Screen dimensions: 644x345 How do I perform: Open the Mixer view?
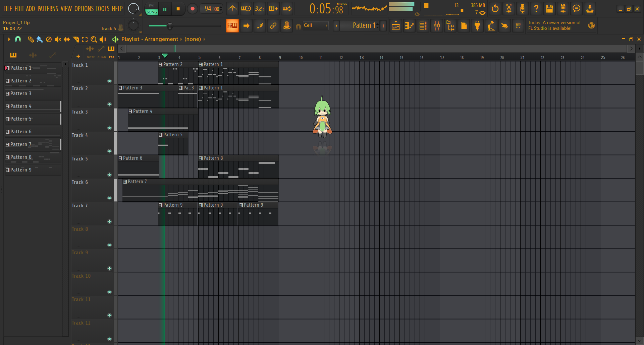(437, 26)
